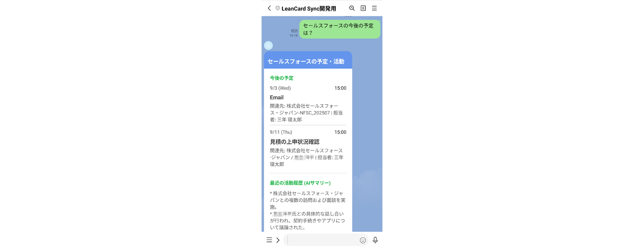Open chat search with magnifier icon

[352, 8]
